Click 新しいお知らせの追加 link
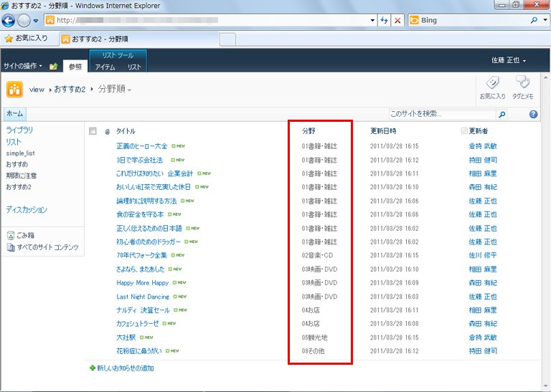This screenshot has width=551, height=392. pos(126,368)
